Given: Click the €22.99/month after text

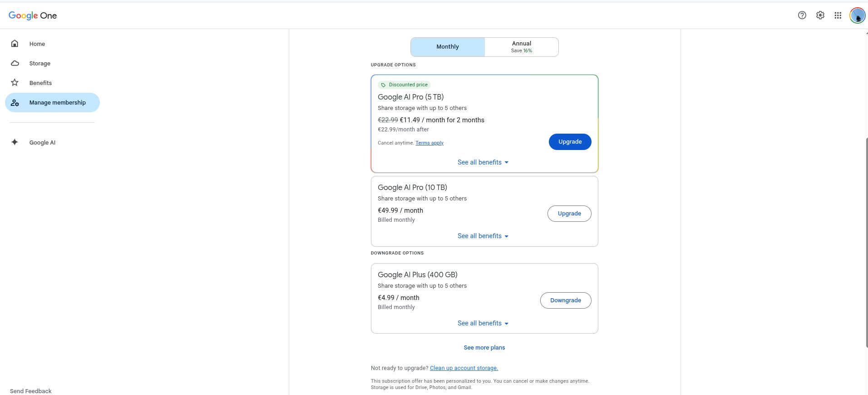Looking at the screenshot, I should click(403, 130).
